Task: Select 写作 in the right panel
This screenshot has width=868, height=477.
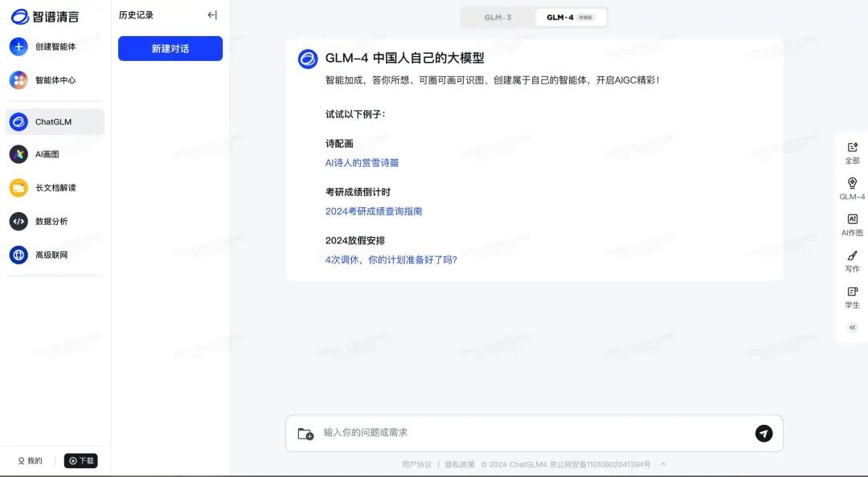Action: tap(853, 261)
